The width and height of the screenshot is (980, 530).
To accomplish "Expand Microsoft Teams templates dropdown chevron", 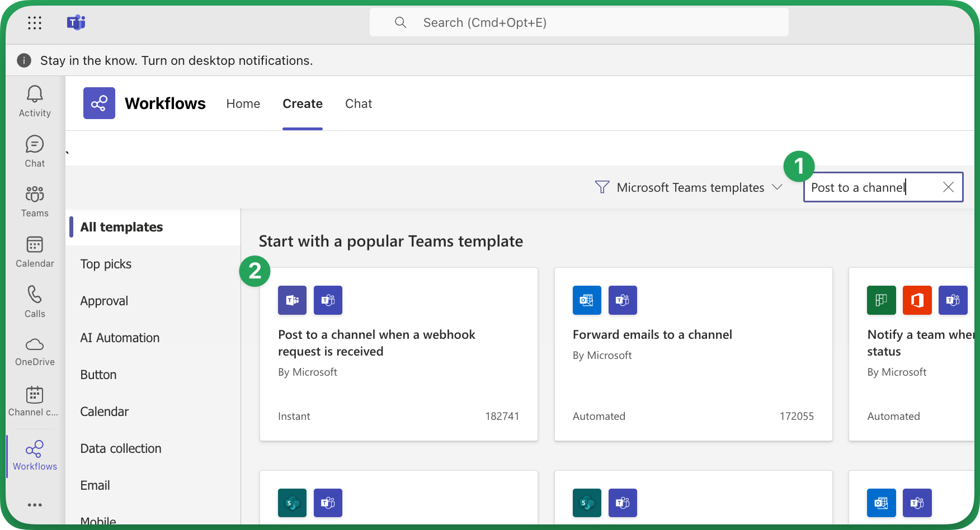I will tap(777, 187).
